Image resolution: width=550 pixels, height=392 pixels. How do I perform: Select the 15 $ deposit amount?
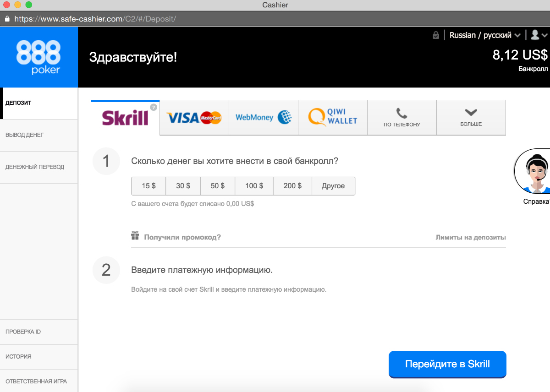point(148,186)
